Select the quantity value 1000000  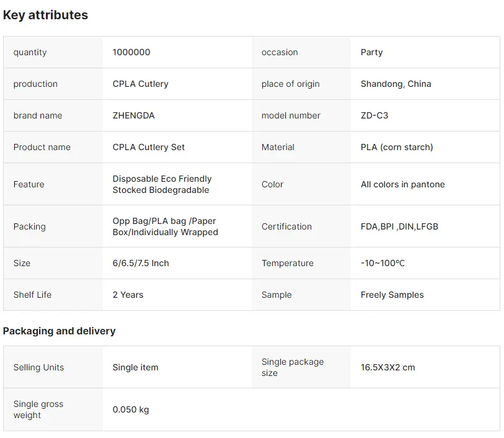tap(131, 52)
